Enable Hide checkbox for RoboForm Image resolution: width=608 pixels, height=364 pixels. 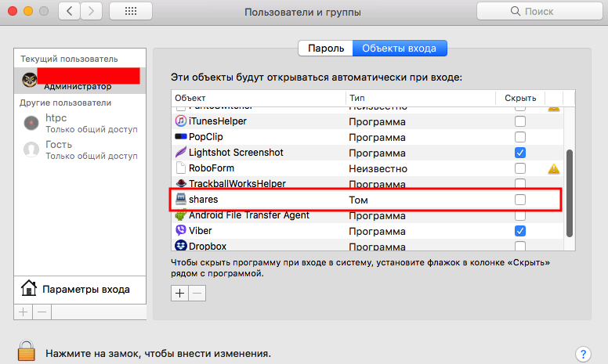[x=520, y=168]
